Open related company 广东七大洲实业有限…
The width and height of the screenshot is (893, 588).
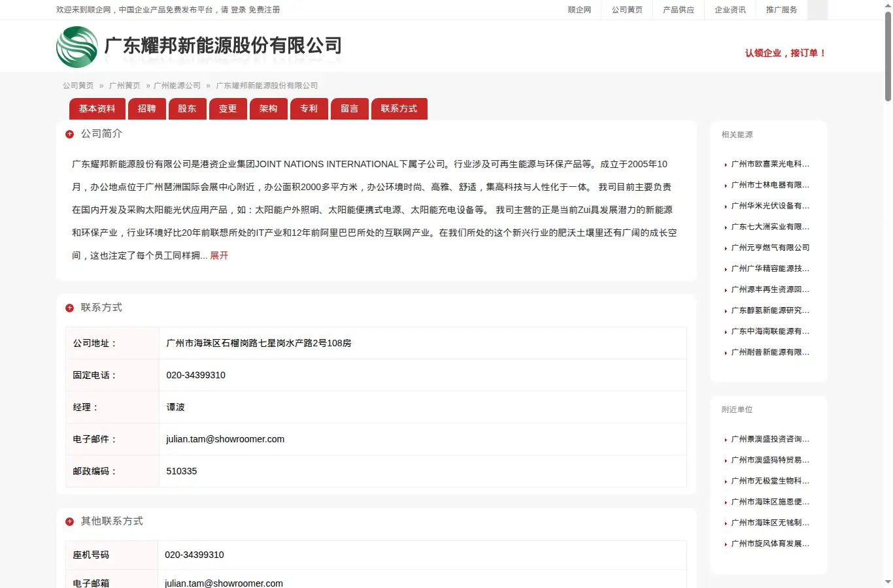point(770,227)
